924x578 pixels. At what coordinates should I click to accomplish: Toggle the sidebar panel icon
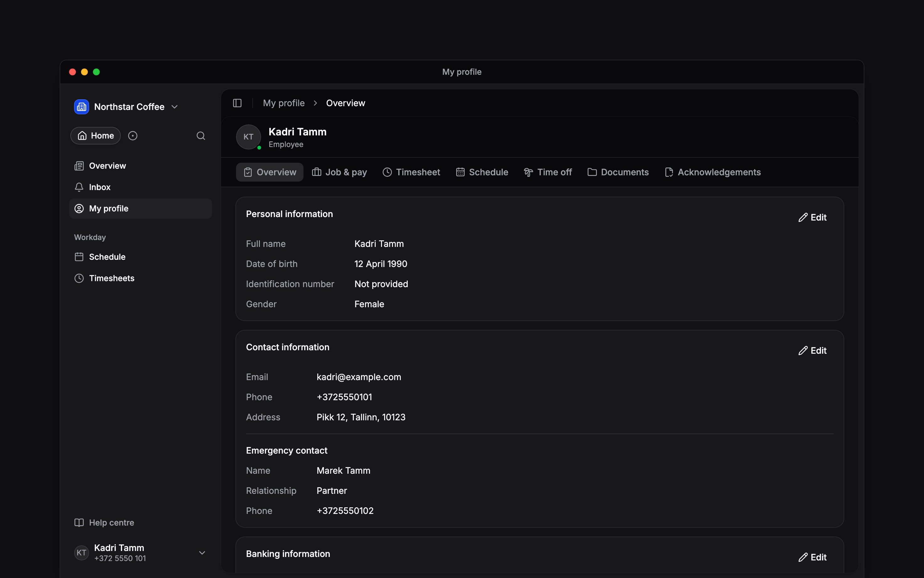237,103
